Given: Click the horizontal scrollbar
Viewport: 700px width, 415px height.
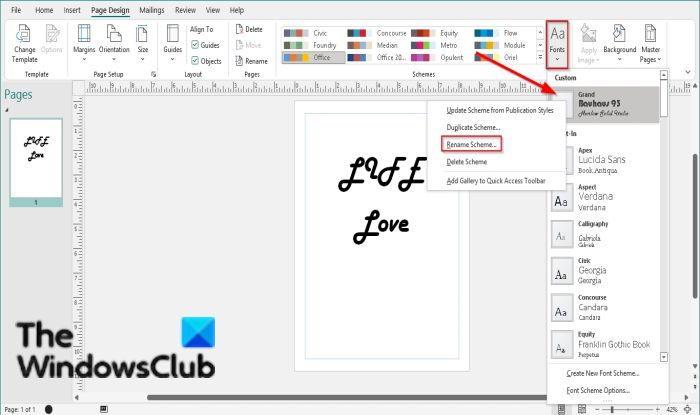Looking at the screenshot, I should [x=346, y=397].
